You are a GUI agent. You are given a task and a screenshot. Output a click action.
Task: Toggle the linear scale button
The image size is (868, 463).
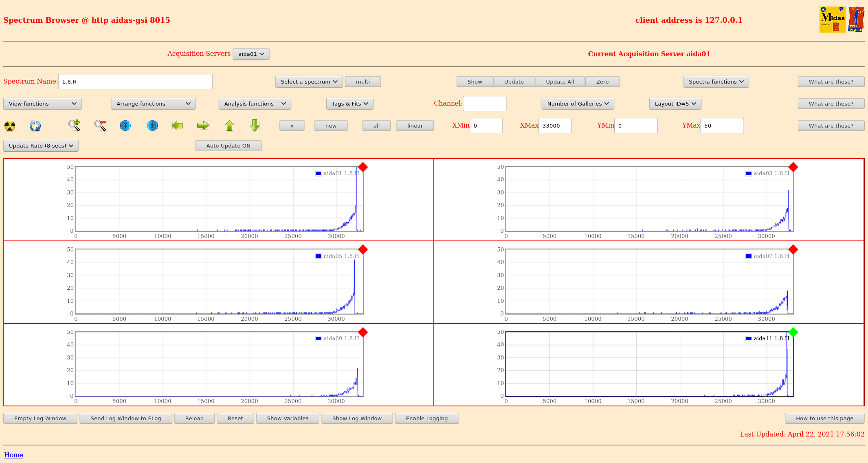pos(415,126)
